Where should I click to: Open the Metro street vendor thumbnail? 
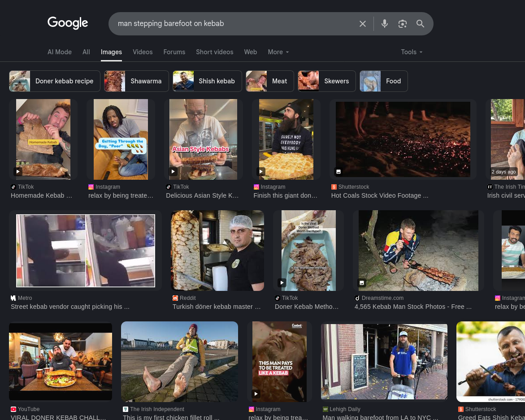click(85, 251)
